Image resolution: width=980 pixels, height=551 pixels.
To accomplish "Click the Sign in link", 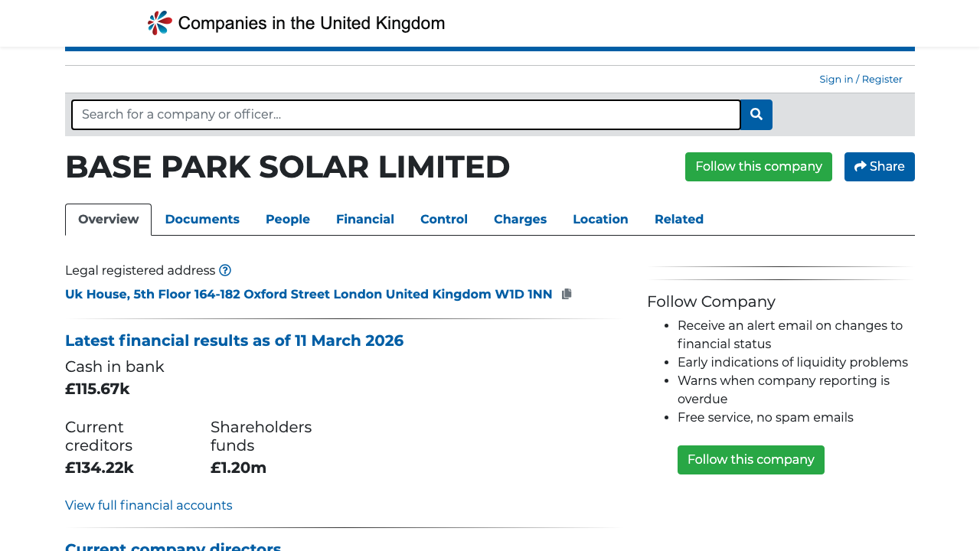I will [836, 79].
